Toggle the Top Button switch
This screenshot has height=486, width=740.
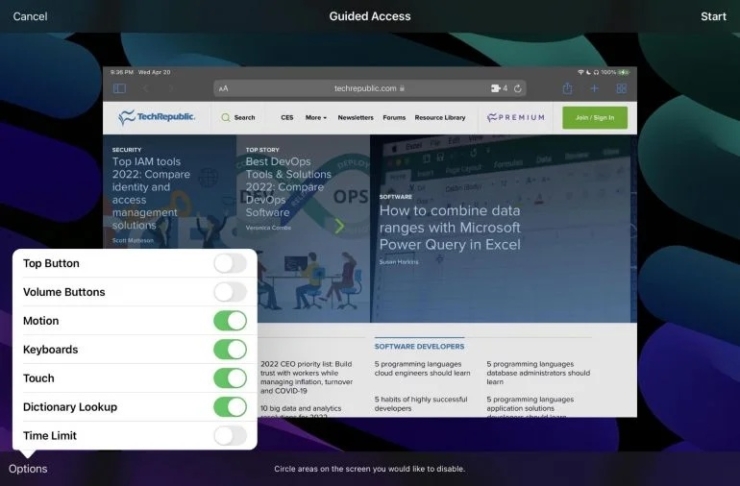tap(229, 263)
